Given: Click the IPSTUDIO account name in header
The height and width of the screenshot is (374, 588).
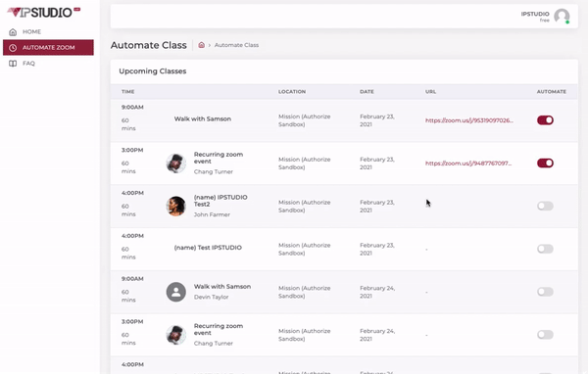Looking at the screenshot, I should tap(535, 14).
